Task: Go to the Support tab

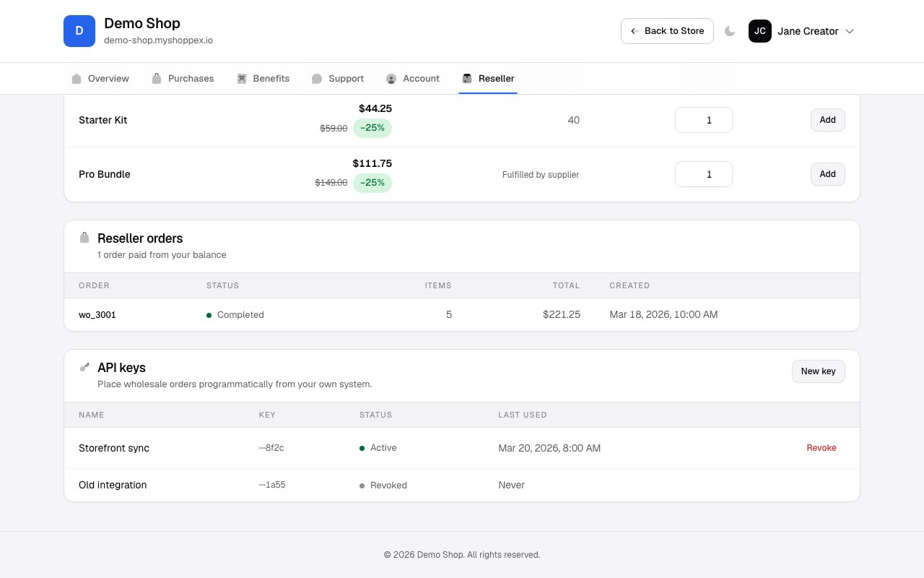Action: click(x=338, y=78)
